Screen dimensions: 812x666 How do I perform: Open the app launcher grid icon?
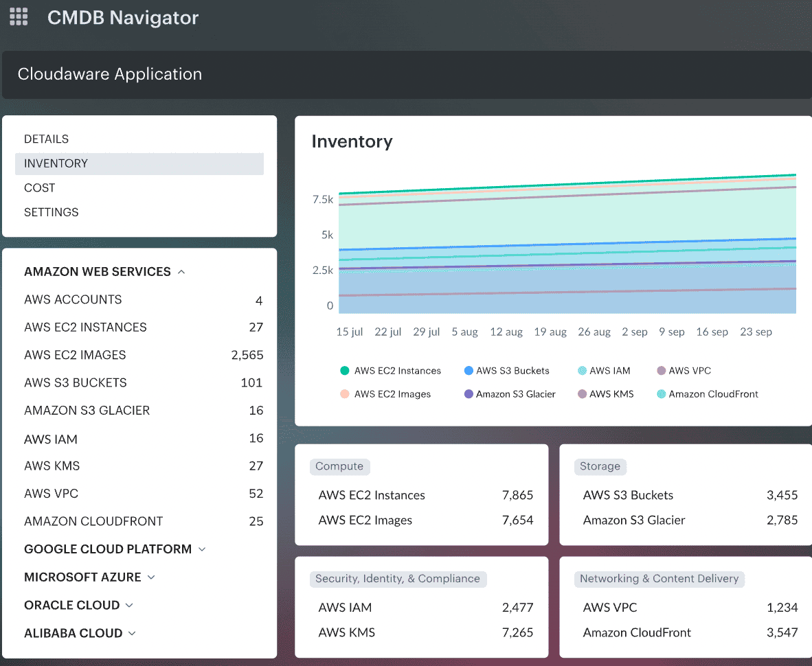(19, 16)
